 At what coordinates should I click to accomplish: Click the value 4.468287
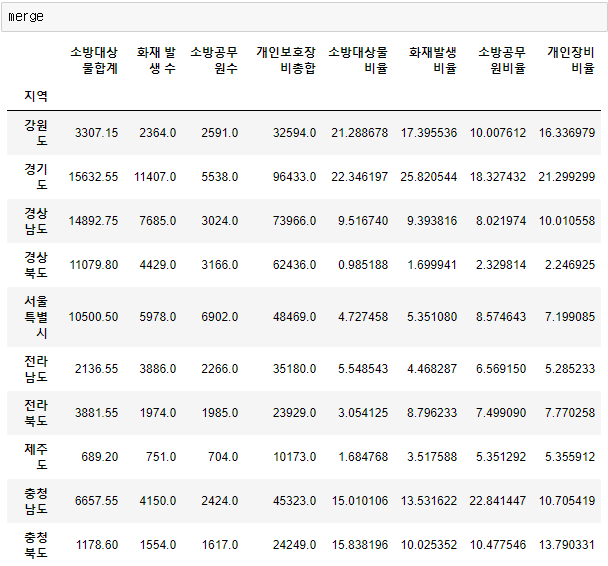pyautogui.click(x=432, y=369)
